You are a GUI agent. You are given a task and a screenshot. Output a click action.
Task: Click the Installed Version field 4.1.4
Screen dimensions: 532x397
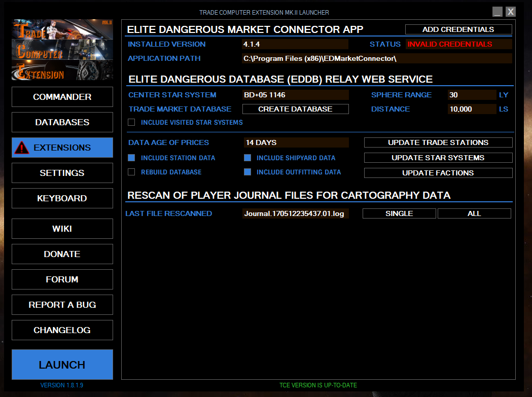pos(295,44)
